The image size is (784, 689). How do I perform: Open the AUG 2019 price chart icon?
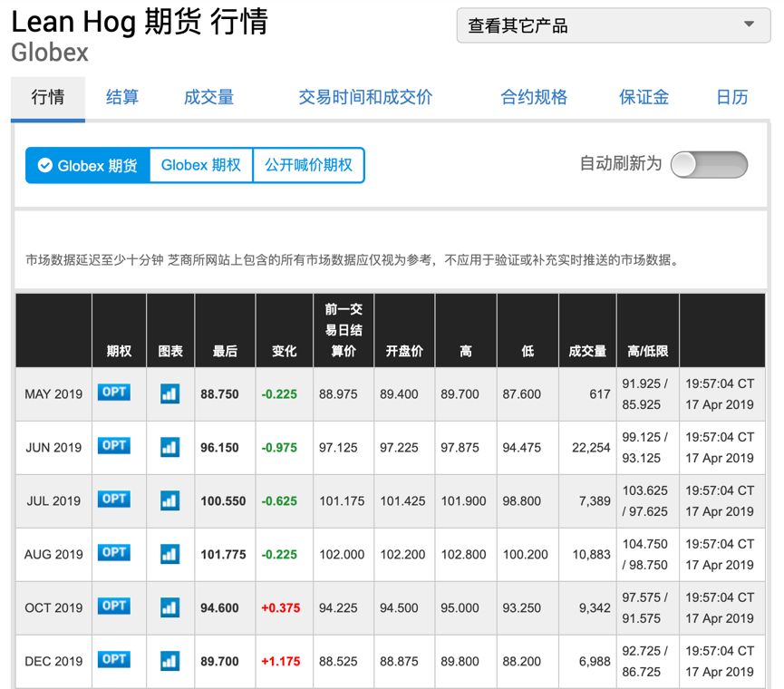[169, 554]
